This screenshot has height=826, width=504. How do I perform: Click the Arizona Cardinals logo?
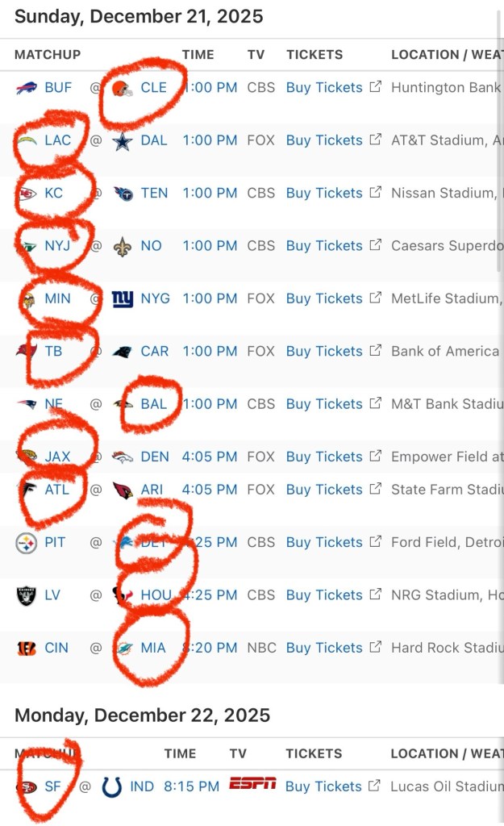pos(123,490)
